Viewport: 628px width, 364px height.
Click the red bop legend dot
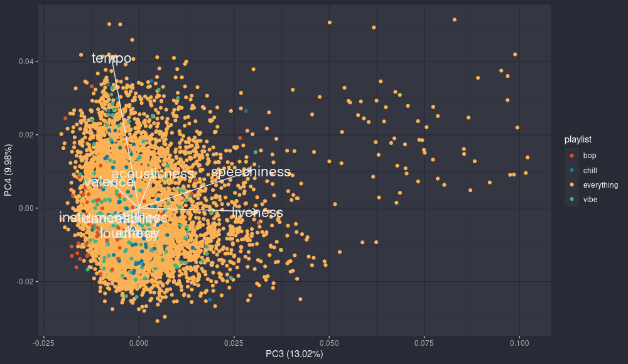[x=571, y=156]
